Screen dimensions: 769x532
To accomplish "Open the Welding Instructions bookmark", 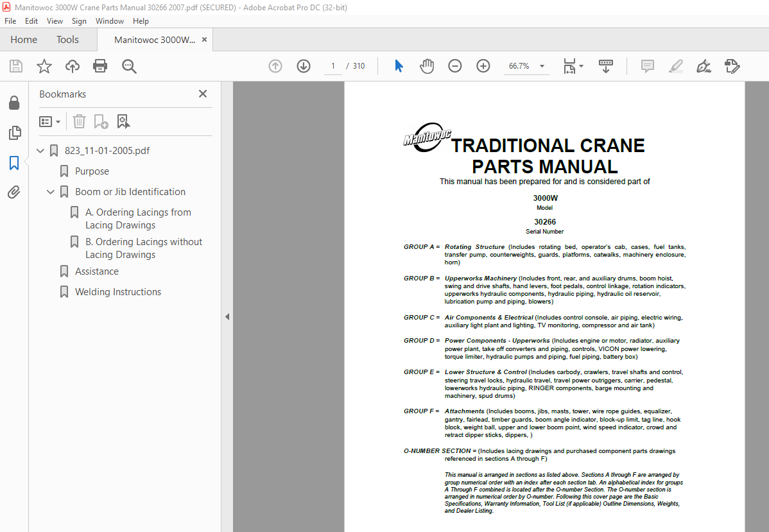I will [117, 292].
